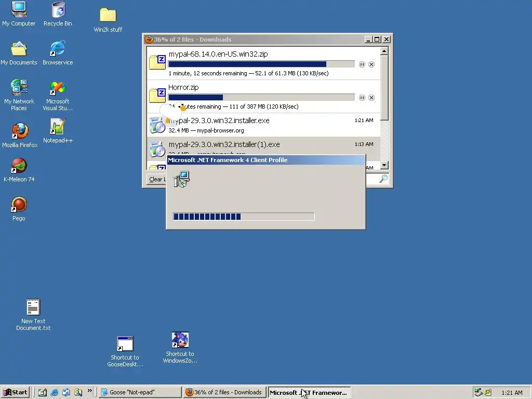This screenshot has height=399, width=532.
Task: Cancel the Horror.zip download
Action: (371, 98)
